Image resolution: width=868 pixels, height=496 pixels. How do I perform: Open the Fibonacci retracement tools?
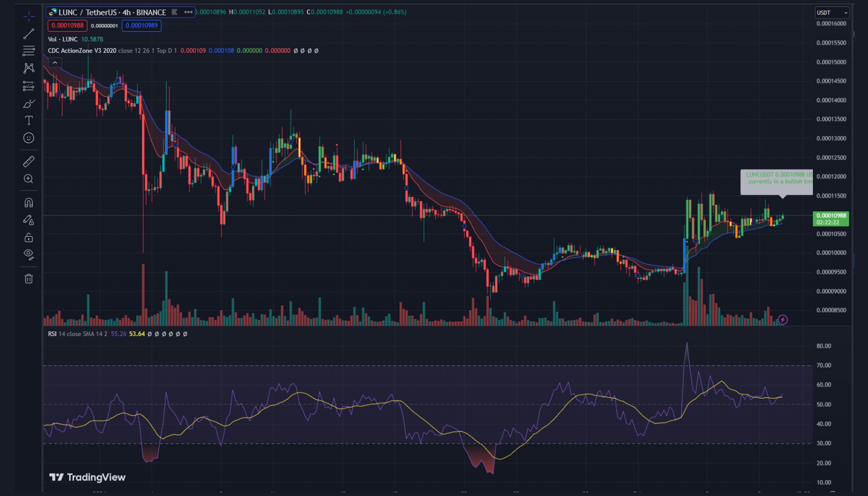coord(29,51)
